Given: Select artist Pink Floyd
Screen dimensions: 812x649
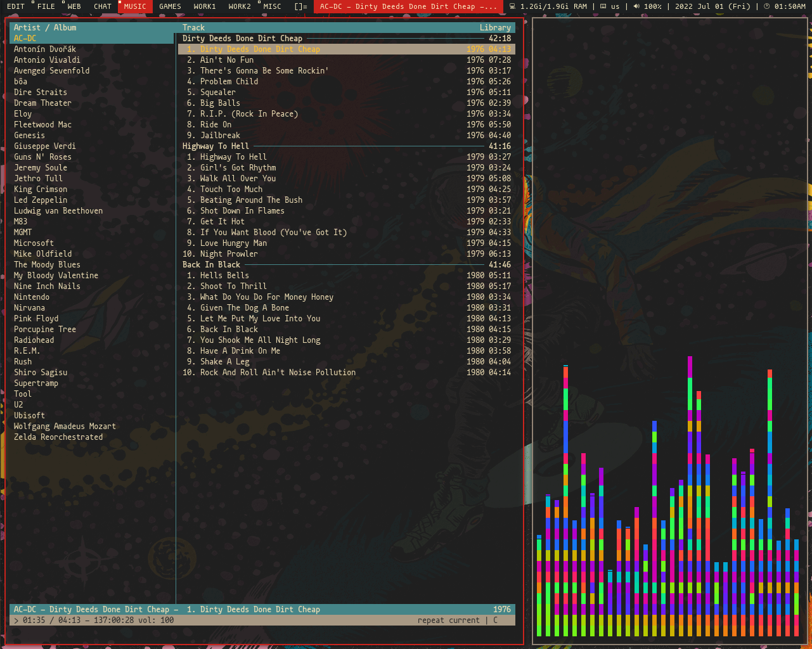Looking at the screenshot, I should (x=92, y=319).
